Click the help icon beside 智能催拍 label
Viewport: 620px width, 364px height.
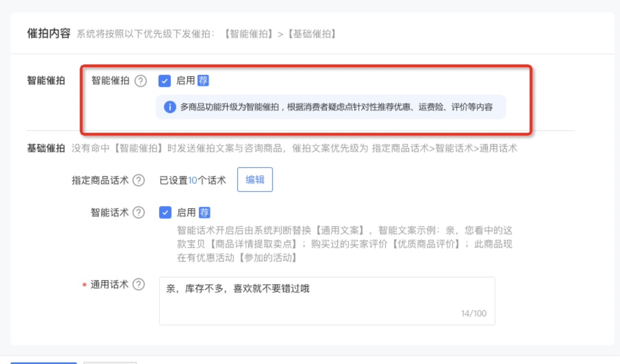tap(140, 81)
